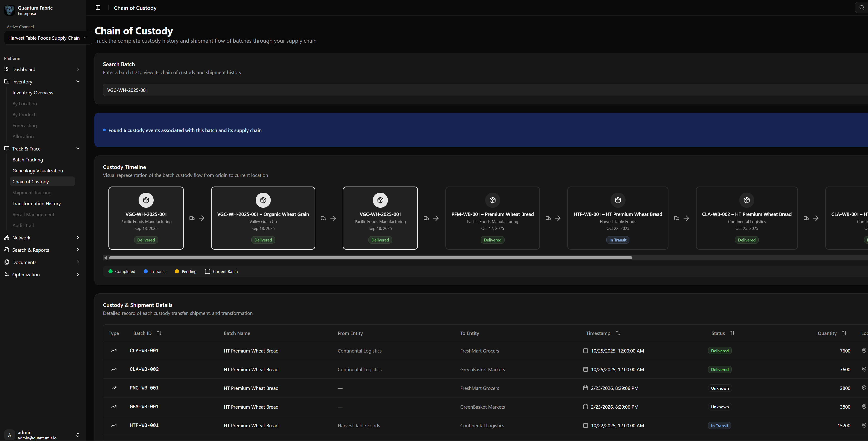
Task: Click the search icon at top right
Action: click(862, 8)
